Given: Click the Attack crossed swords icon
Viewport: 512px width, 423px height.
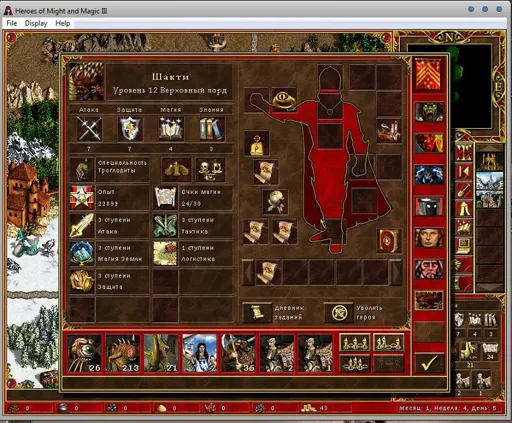Looking at the screenshot, I should [89, 129].
